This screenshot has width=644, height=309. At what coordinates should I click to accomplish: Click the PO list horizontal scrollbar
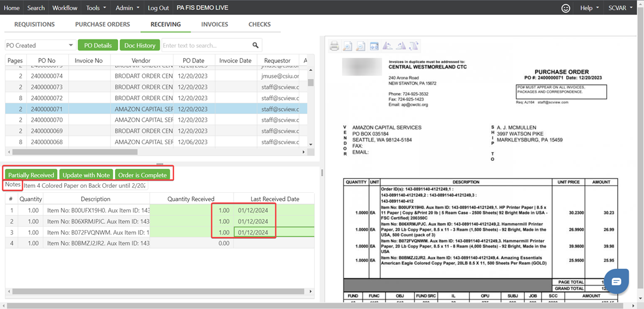coord(74,152)
